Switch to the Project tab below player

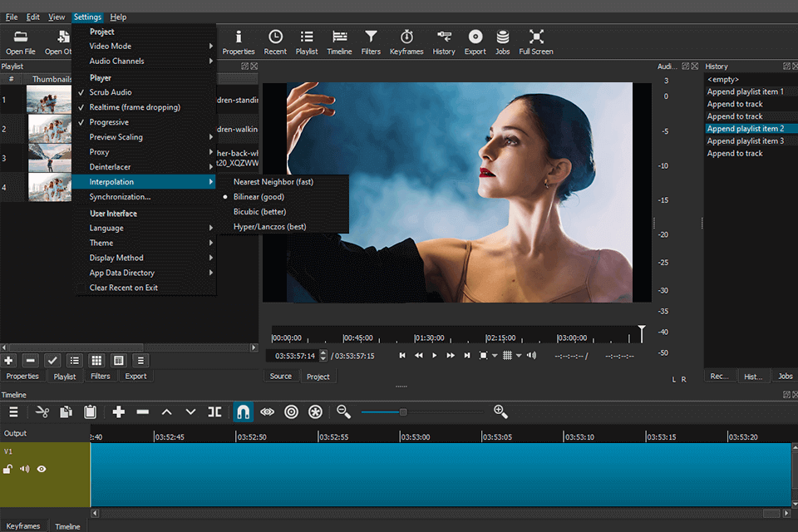(x=318, y=377)
